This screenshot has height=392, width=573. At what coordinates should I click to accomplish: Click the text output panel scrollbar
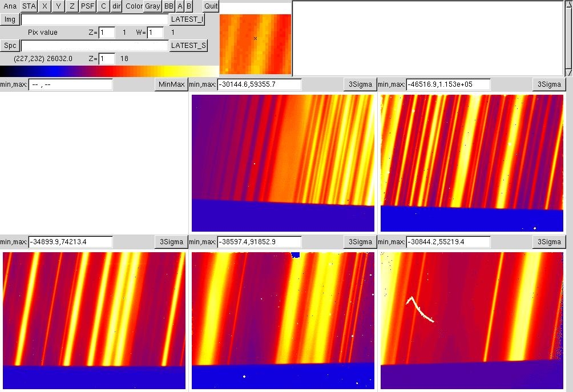(568, 38)
